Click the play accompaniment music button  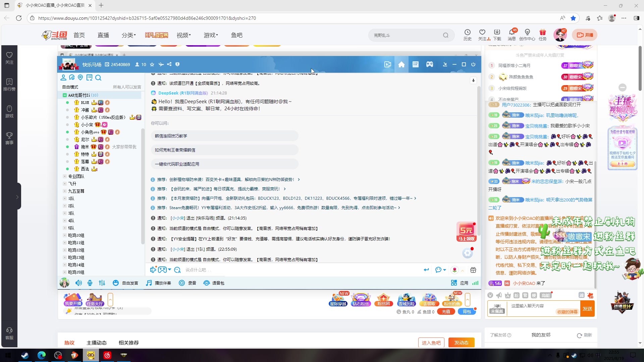point(159,283)
